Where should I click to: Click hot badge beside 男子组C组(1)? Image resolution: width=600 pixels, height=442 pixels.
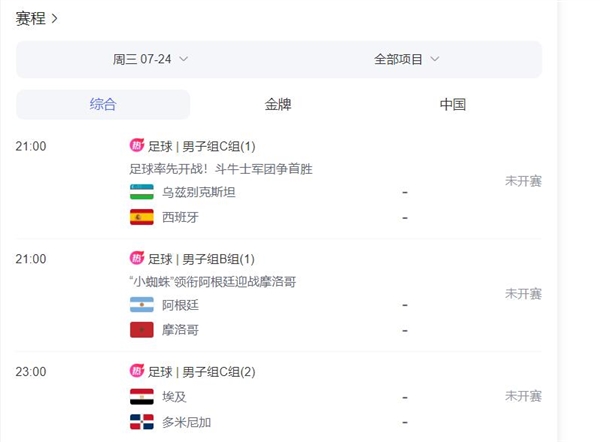coord(137,146)
